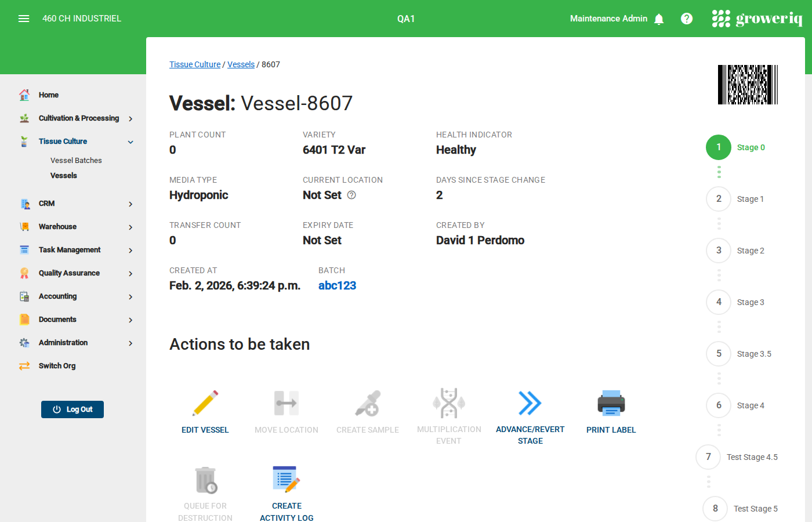
Task: Click the GrowerIQ logo
Action: (x=757, y=18)
